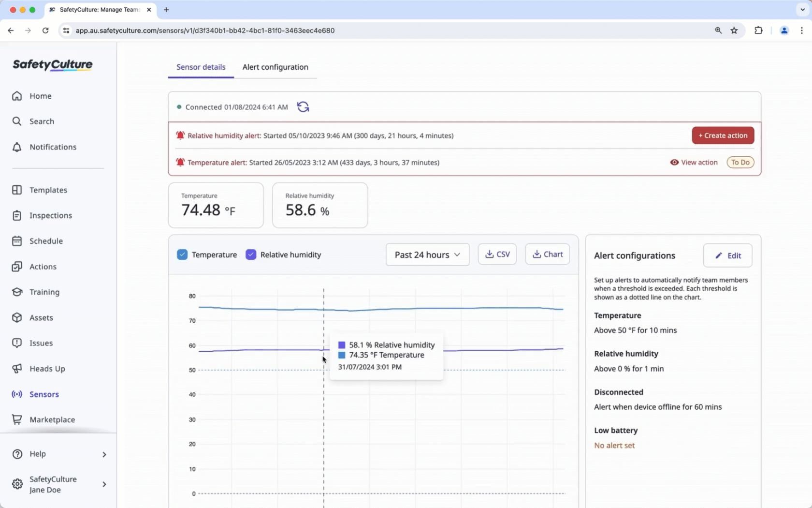Screen dimensions: 812x508
Task: Click the Temperature 74.48 °F card
Action: coord(216,205)
